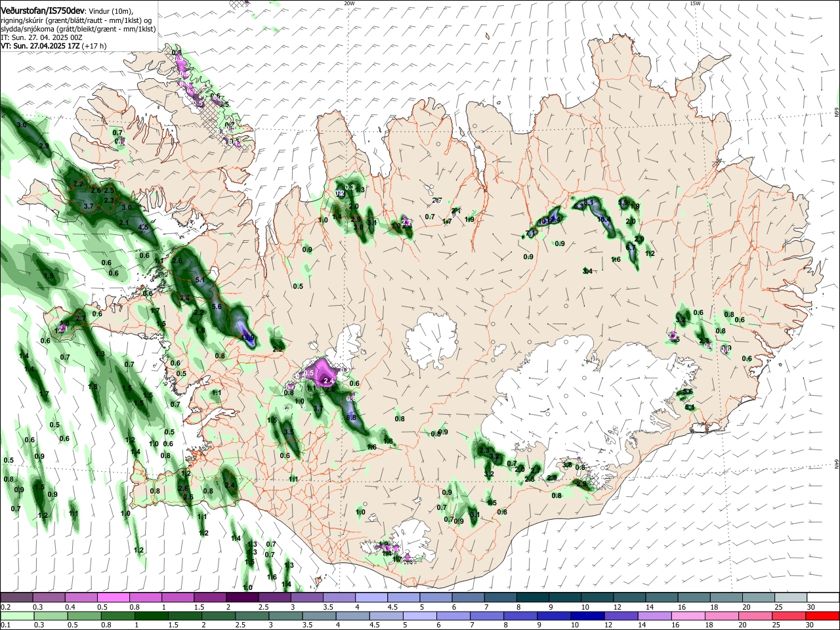Click the 3.5 precipitation value in the southwest
The width and height of the screenshot is (840, 630).
(289, 431)
